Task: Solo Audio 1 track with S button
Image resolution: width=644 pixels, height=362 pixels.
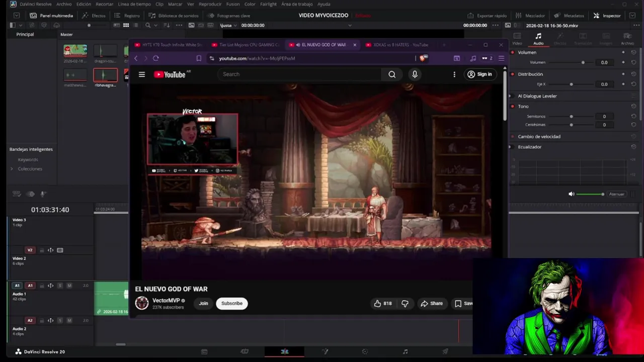Action: point(60,286)
